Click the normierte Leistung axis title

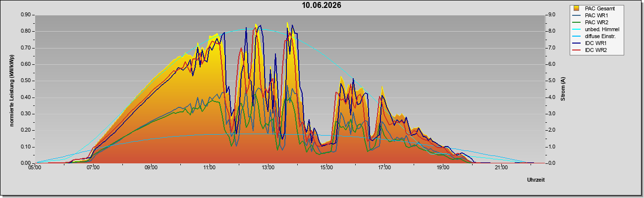click(11, 89)
